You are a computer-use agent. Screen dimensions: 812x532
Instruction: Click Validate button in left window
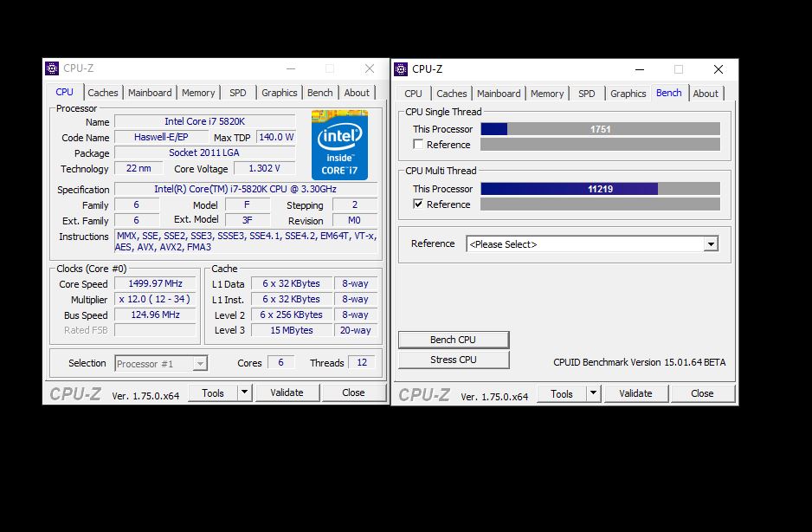tap(287, 393)
